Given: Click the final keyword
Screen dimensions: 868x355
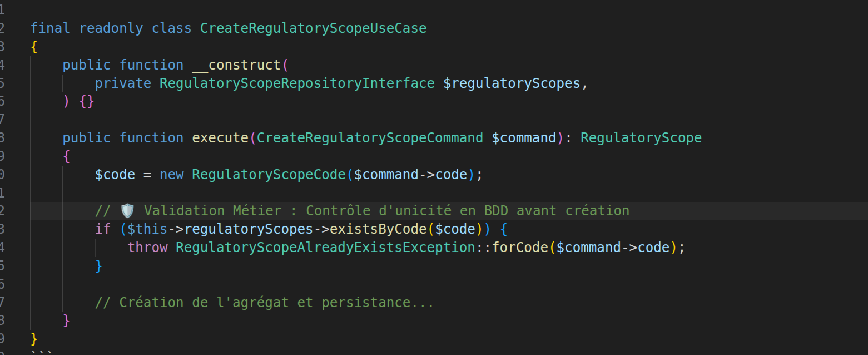Looking at the screenshot, I should (51, 28).
